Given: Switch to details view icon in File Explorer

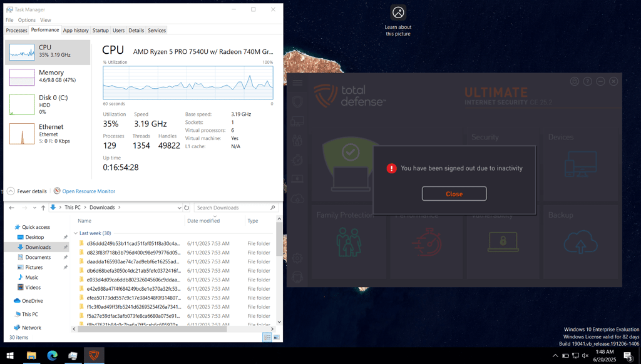Looking at the screenshot, I should [267, 338].
